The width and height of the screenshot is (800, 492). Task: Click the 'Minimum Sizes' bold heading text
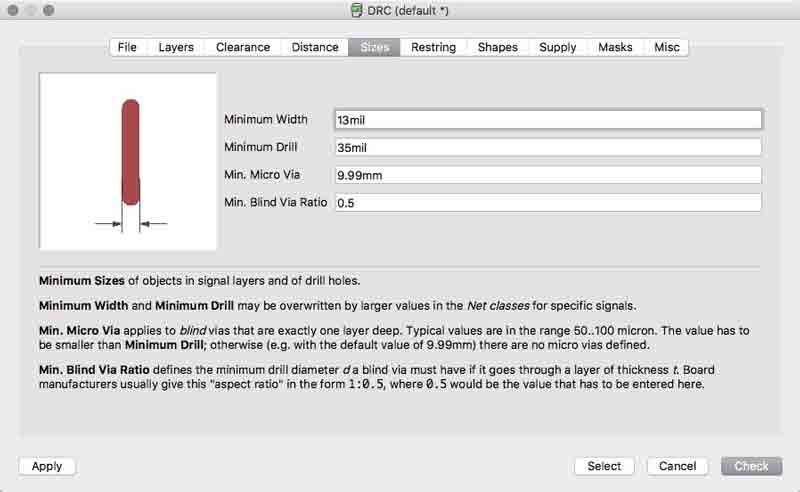(82, 281)
